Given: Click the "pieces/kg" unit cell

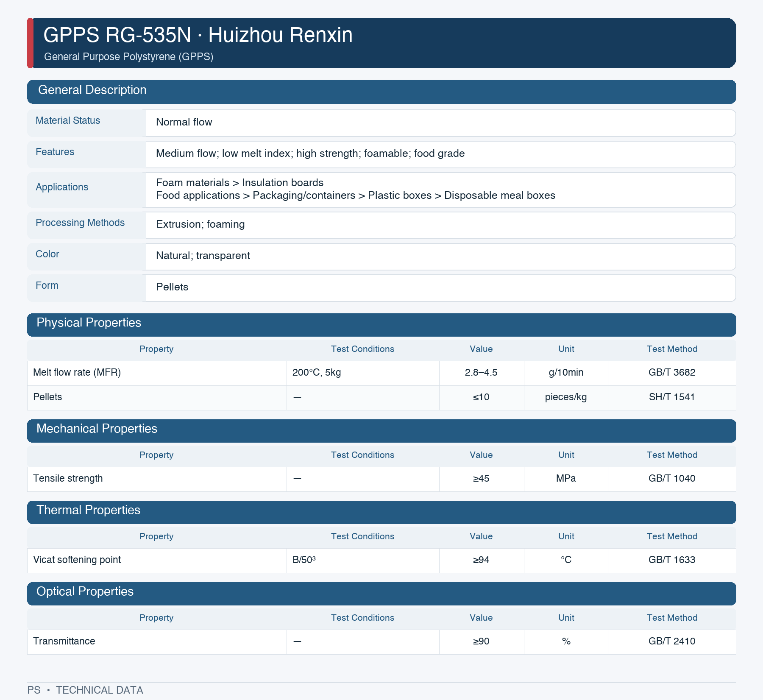Looking at the screenshot, I should pos(566,397).
